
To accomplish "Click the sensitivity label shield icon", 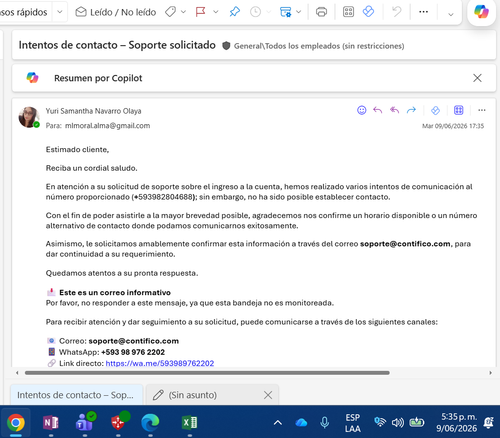I will pos(226,46).
